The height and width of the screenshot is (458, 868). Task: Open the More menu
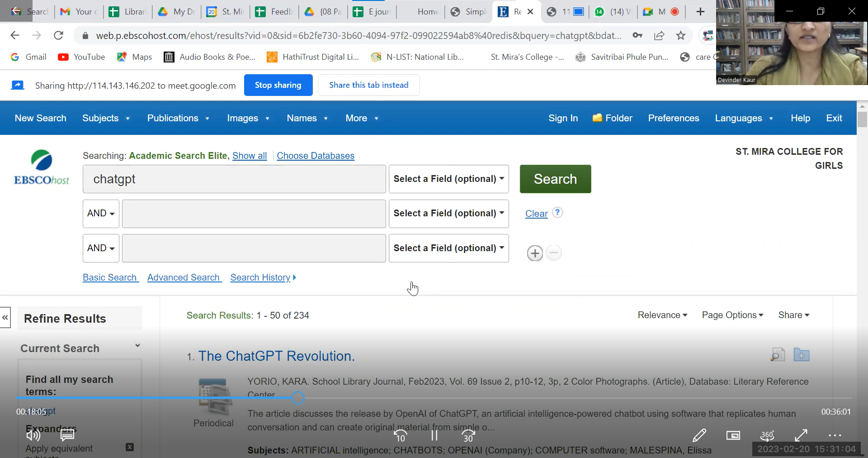362,118
